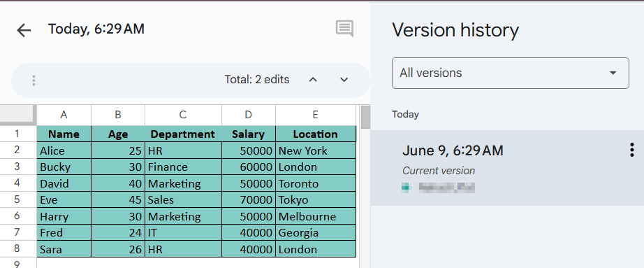Select the Department header cell

coord(183,134)
